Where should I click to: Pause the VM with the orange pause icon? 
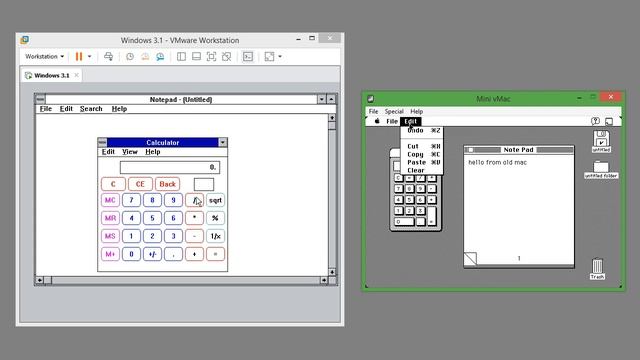[x=79, y=56]
